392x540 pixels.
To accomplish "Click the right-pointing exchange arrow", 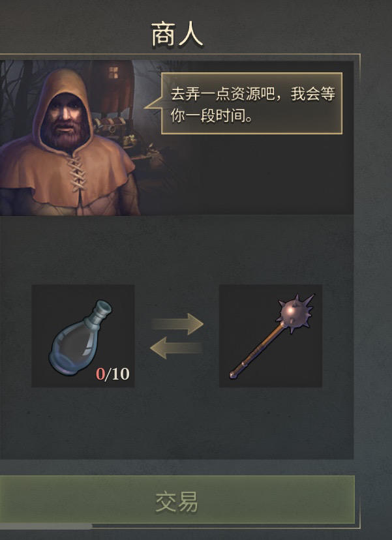I will click(177, 323).
